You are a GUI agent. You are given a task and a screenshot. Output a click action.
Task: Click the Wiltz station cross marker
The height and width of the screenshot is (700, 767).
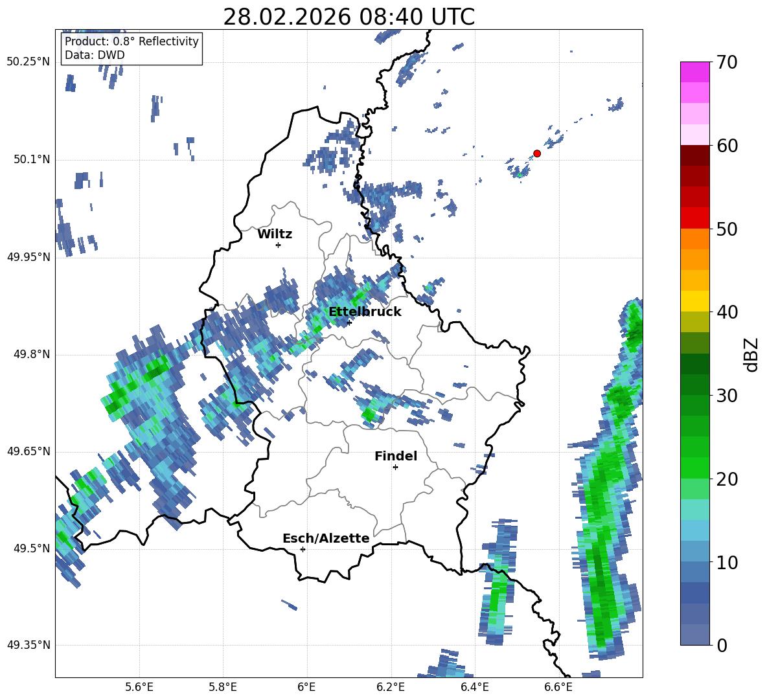click(279, 245)
